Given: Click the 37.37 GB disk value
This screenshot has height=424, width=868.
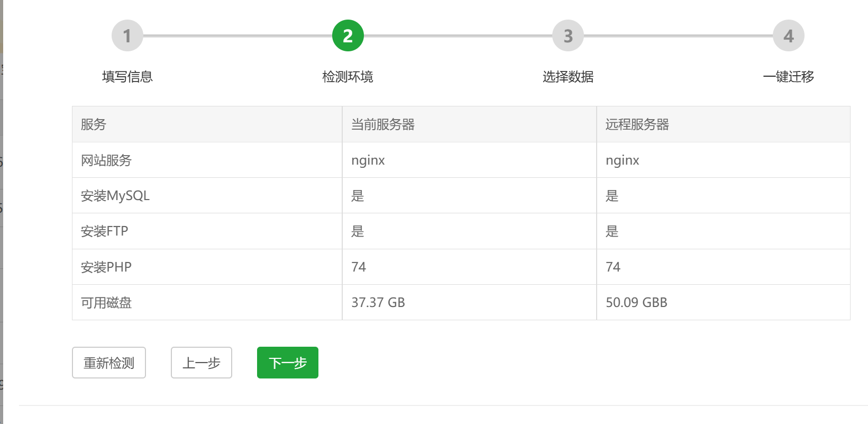Looking at the screenshot, I should (x=378, y=302).
